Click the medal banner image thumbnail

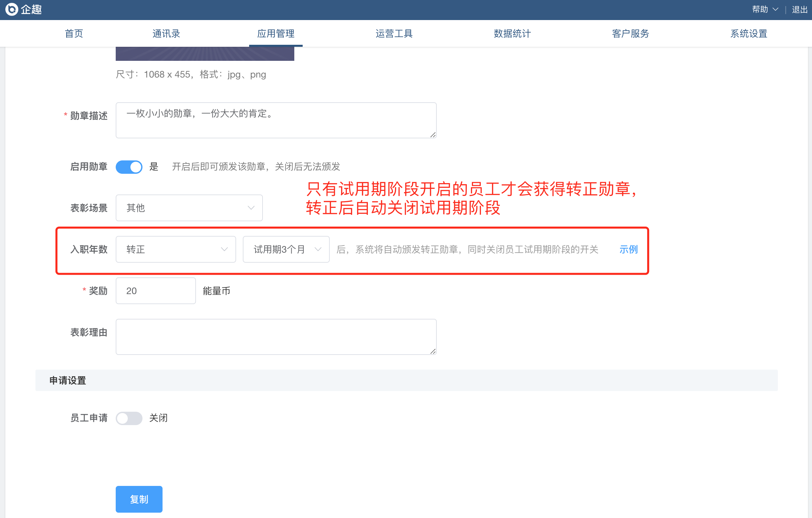point(205,54)
